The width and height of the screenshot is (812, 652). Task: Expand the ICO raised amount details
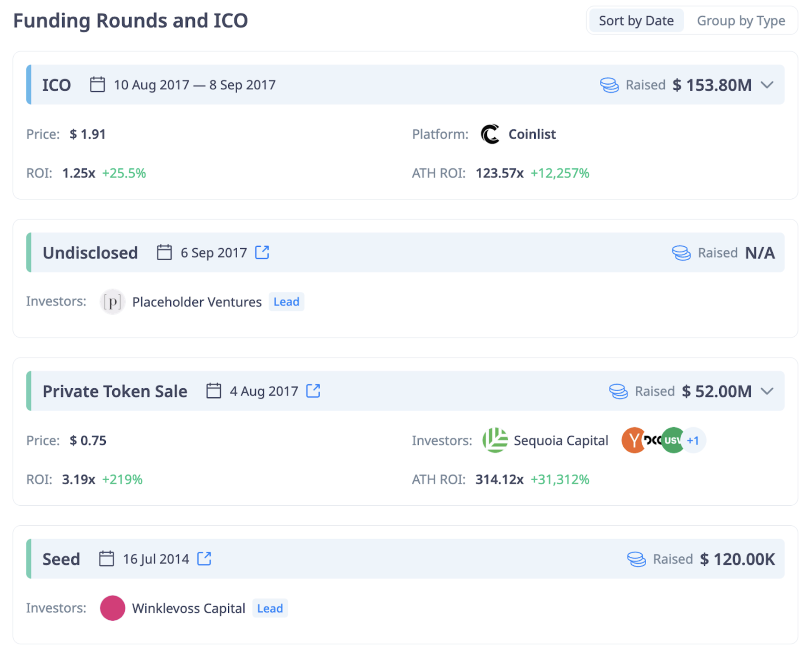[767, 85]
